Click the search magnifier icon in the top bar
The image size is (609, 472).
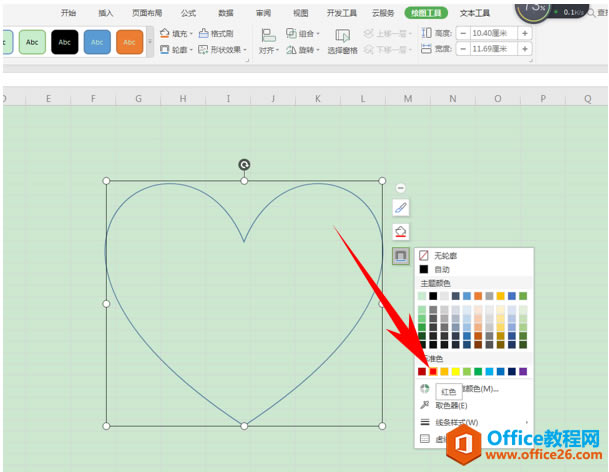[591, 13]
